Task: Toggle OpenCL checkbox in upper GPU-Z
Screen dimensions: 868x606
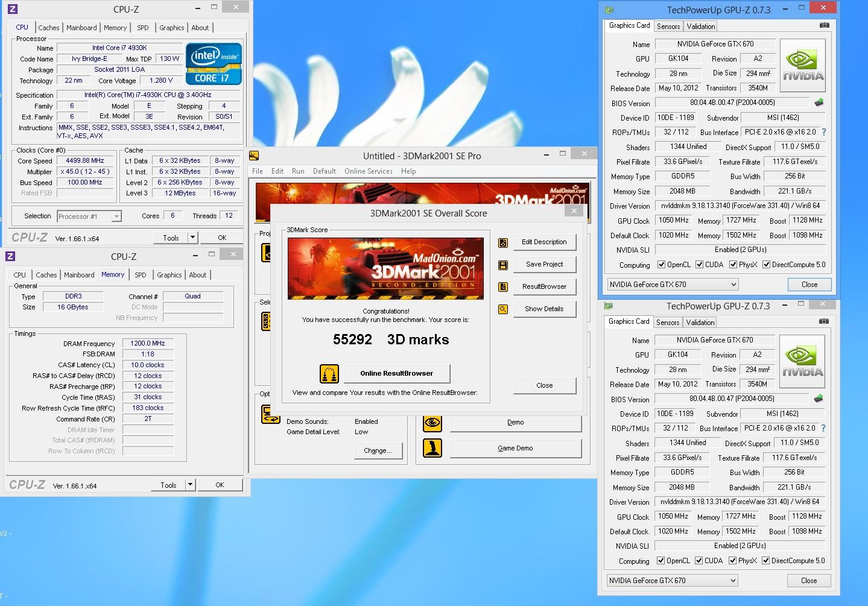Action: coord(662,265)
